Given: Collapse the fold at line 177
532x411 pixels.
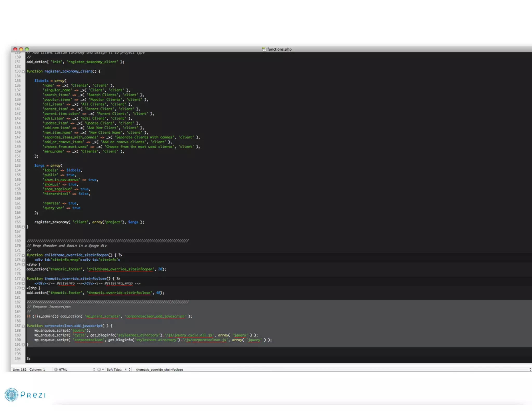Looking at the screenshot, I should [x=23, y=279].
